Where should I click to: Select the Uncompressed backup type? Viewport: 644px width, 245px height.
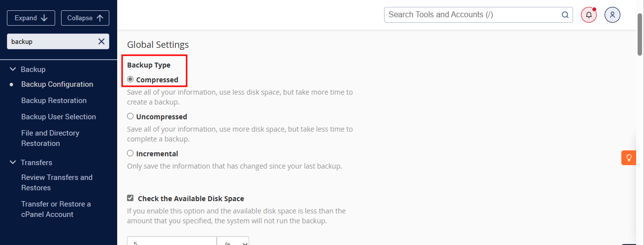coord(130,116)
